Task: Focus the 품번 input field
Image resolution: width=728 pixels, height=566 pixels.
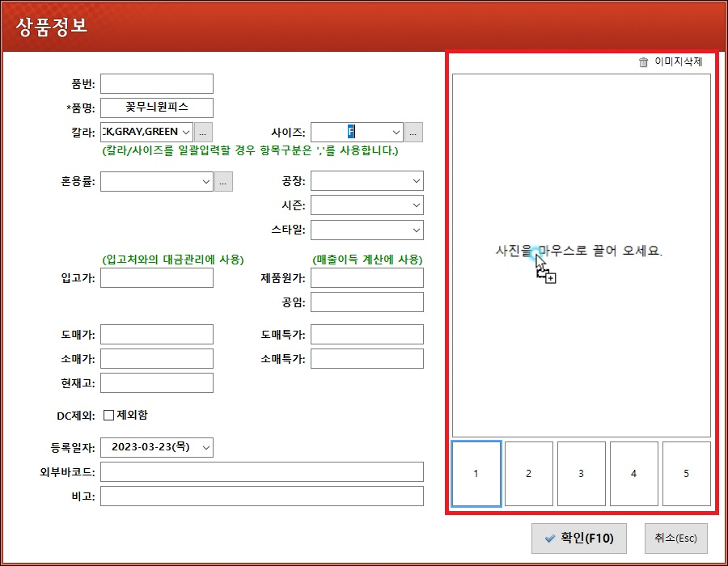Action: point(157,83)
